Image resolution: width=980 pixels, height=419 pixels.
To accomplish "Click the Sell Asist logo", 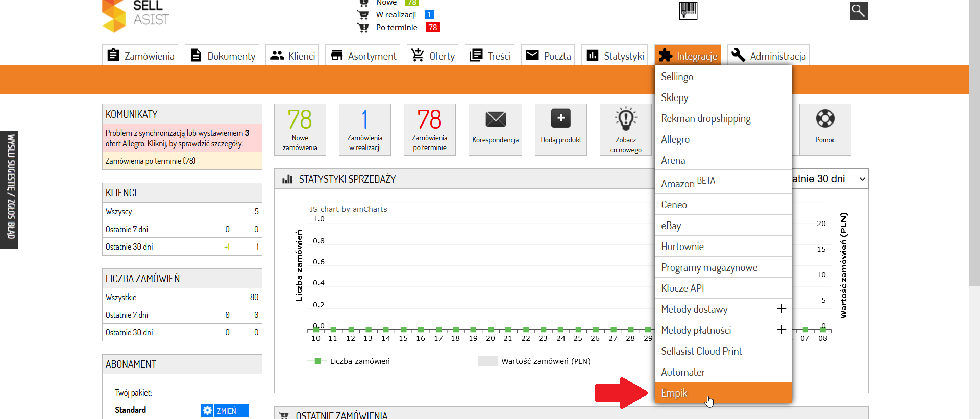I will [136, 15].
